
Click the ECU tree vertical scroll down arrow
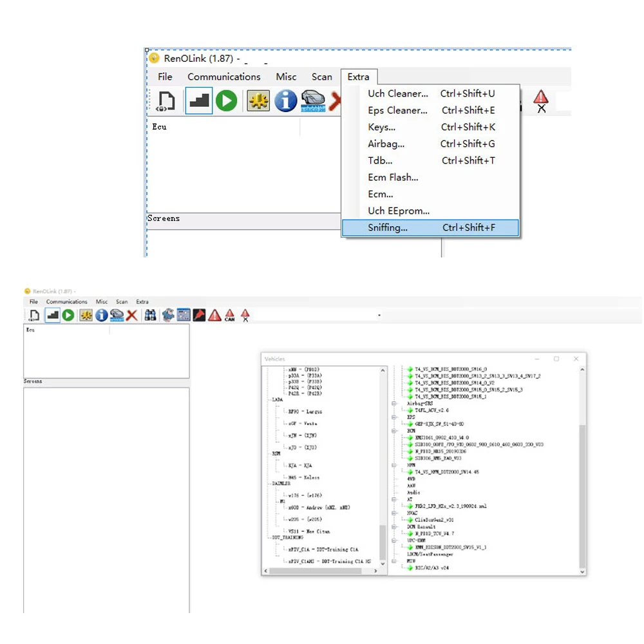(582, 571)
